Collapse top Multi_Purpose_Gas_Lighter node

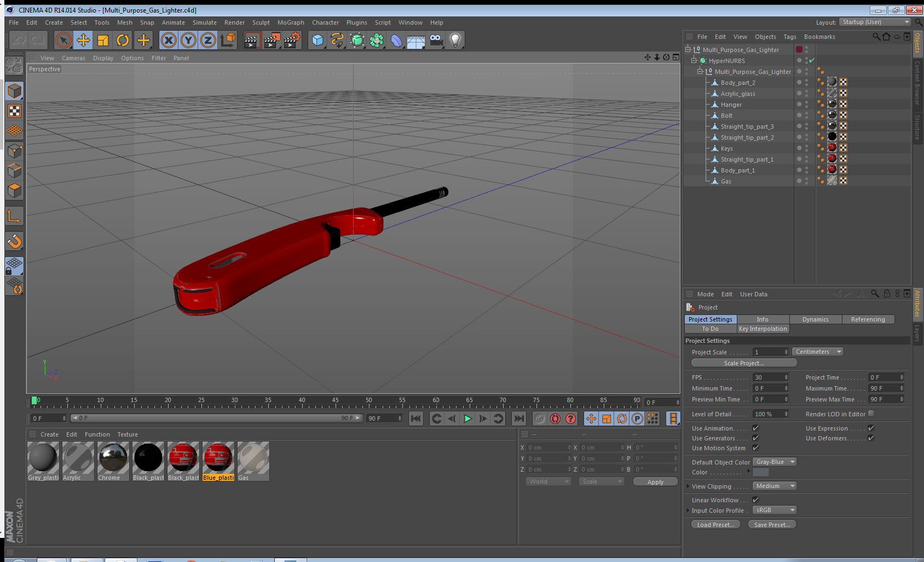[x=688, y=49]
